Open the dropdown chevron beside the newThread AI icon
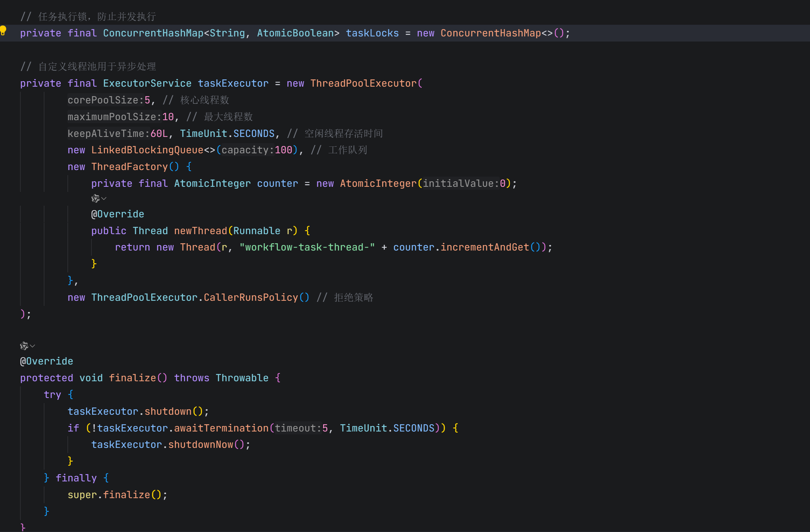 (x=104, y=198)
